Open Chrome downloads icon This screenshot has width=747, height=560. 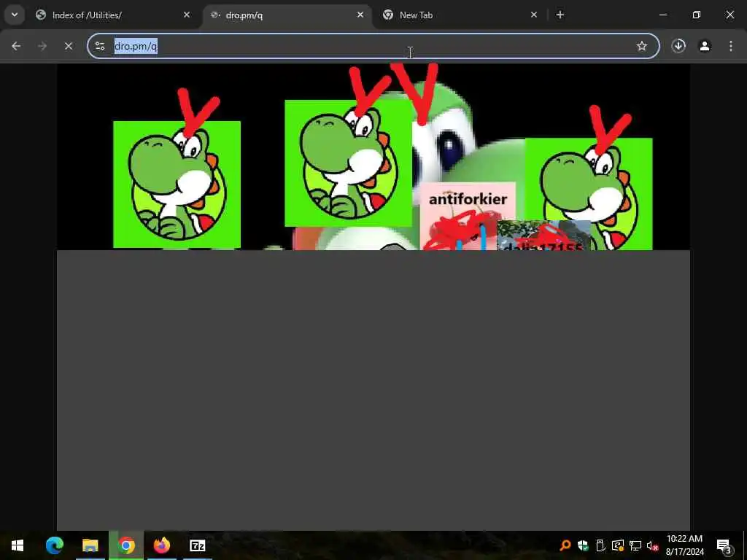678,46
